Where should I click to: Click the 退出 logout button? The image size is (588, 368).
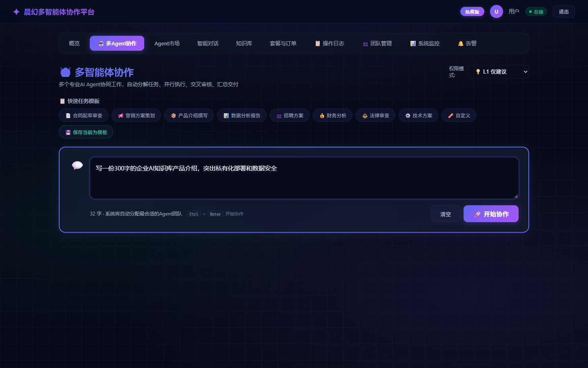point(564,11)
